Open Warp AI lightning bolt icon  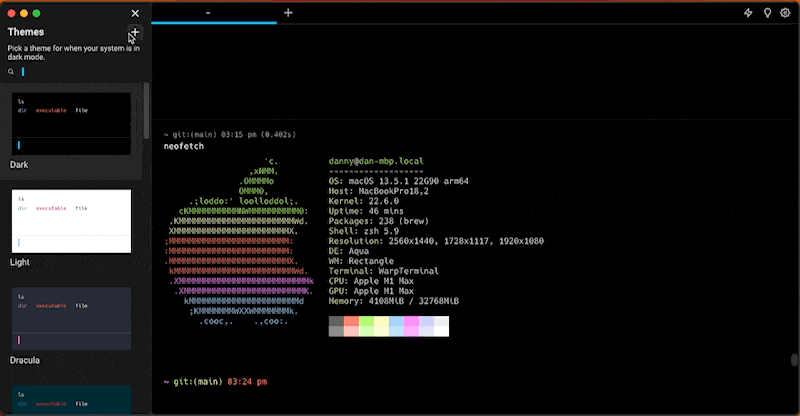[748, 13]
